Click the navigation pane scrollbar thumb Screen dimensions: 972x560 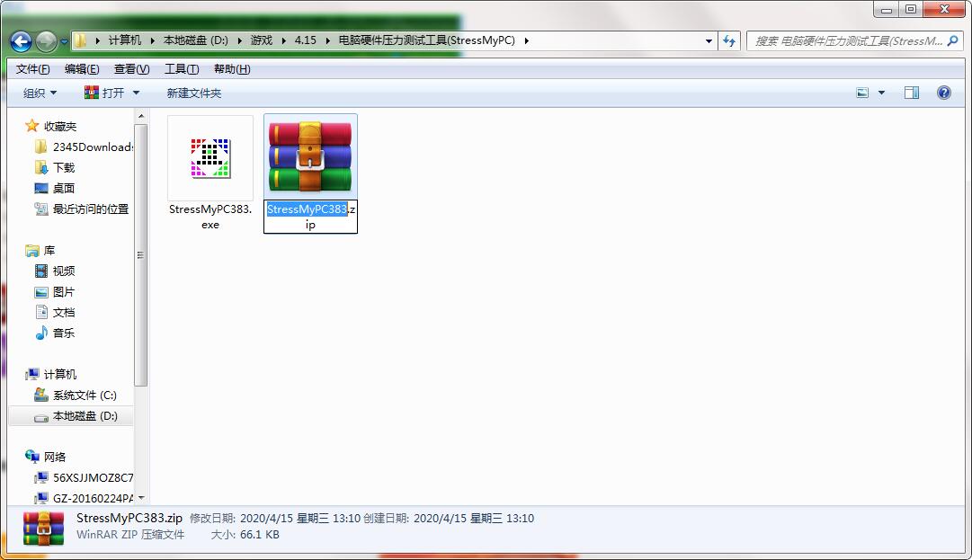click(140, 254)
